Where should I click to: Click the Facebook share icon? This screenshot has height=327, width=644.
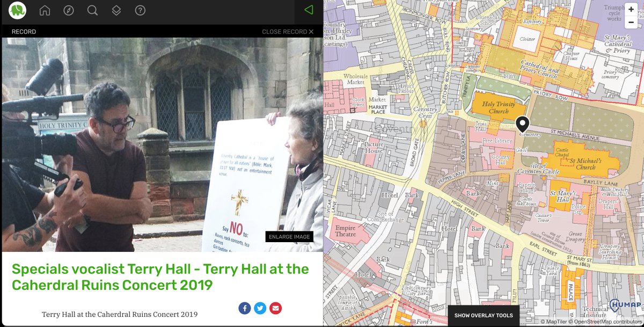point(244,308)
